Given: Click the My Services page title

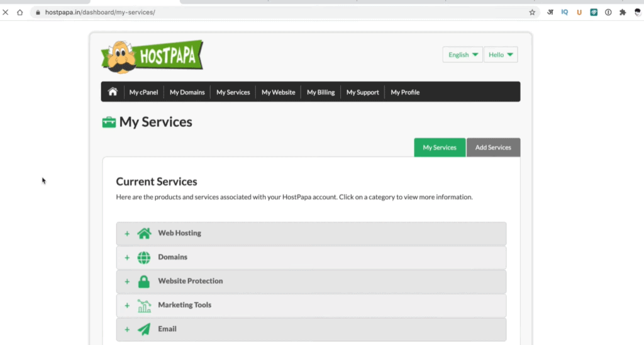Looking at the screenshot, I should [156, 123].
